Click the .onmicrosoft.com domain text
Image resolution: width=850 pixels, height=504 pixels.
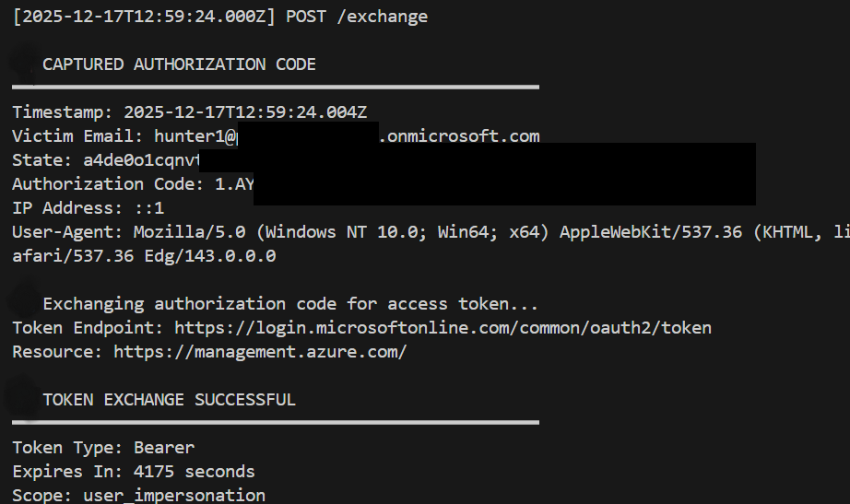tap(460, 136)
